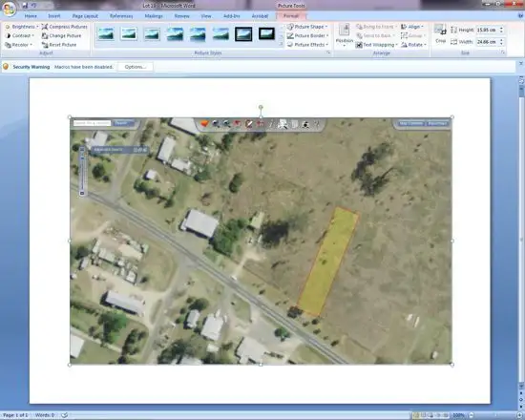Viewport: 525px width, 420px height.
Task: Switch to the Page Layout tab
Action: pos(85,15)
